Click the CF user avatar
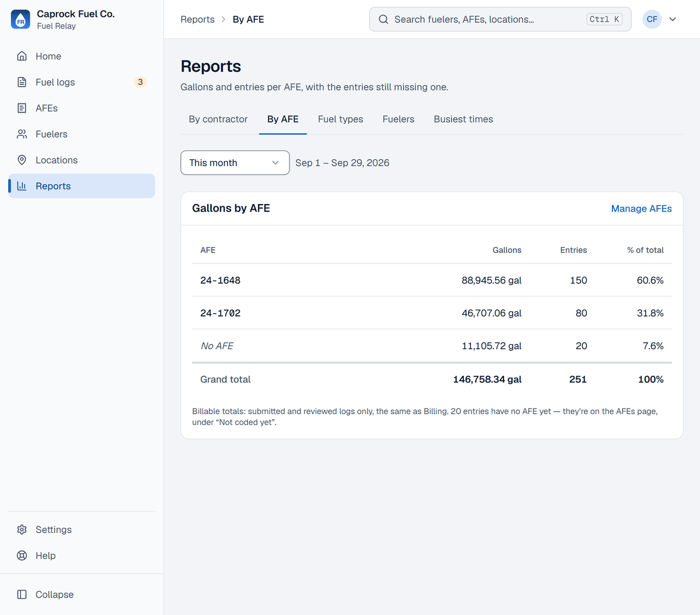700x615 pixels. pos(652,19)
